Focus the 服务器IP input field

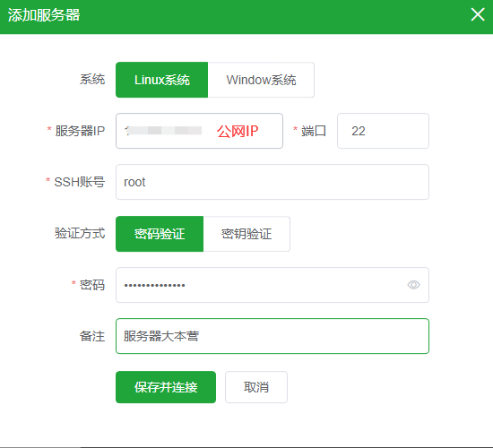click(199, 131)
